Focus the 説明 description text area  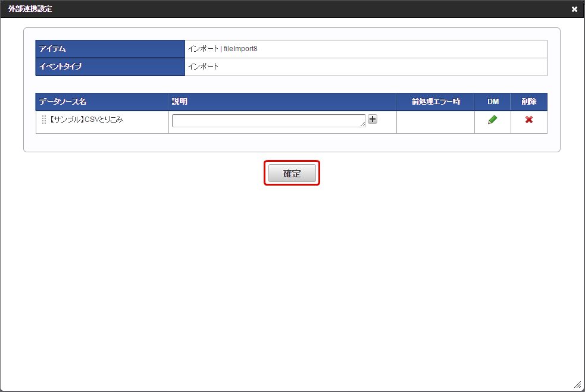tap(268, 121)
